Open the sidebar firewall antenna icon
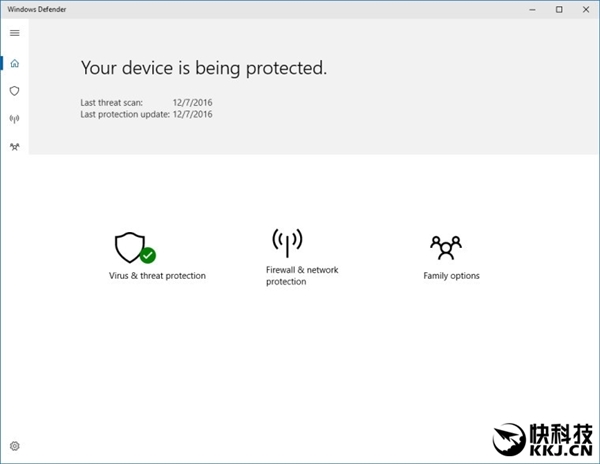 [15, 119]
